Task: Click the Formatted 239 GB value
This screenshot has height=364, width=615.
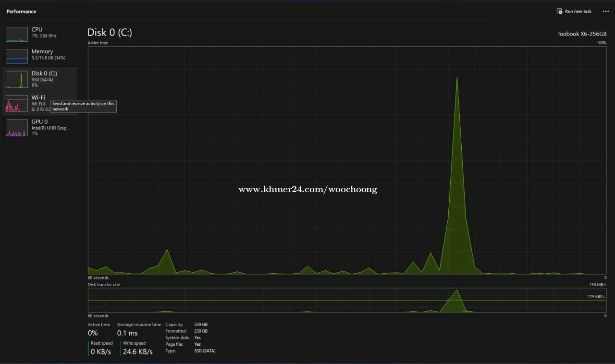Action: 201,331
